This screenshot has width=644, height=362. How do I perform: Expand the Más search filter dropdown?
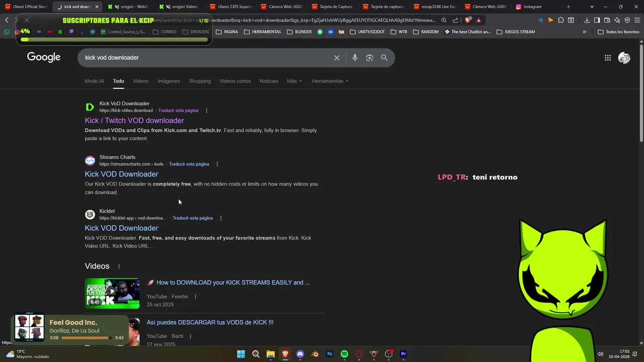point(294,81)
